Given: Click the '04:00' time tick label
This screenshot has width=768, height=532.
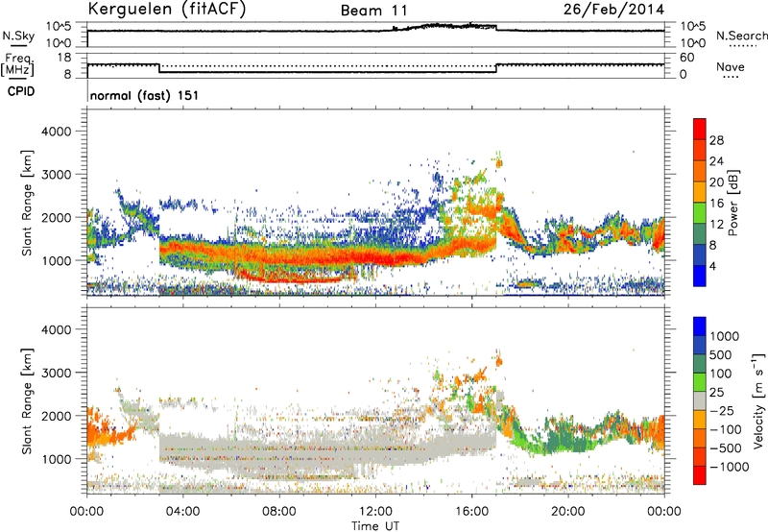Looking at the screenshot, I should pos(182,512).
